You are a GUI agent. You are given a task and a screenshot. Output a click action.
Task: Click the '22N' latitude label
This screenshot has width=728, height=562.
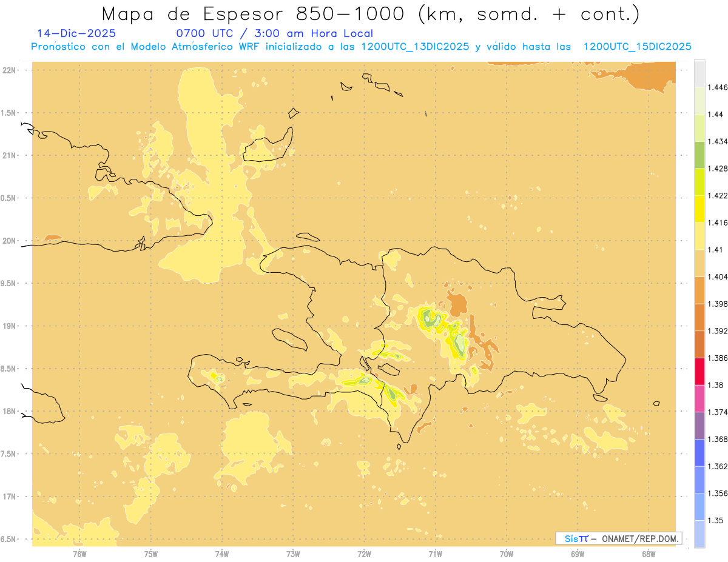(x=9, y=70)
